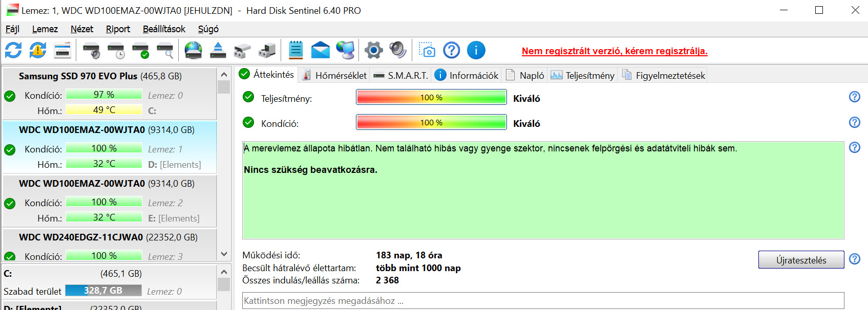Open the Fájl menu
Viewport: 868px width, 310px height.
click(12, 29)
